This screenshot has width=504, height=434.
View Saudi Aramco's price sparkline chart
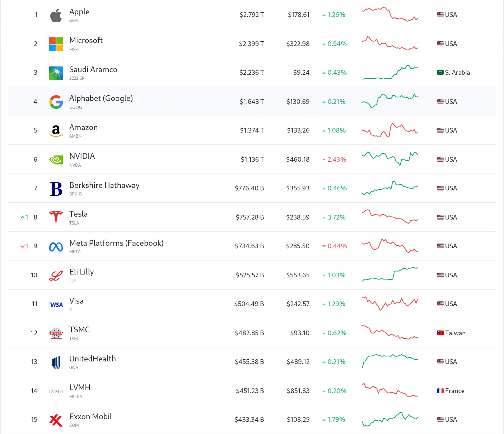tap(390, 72)
